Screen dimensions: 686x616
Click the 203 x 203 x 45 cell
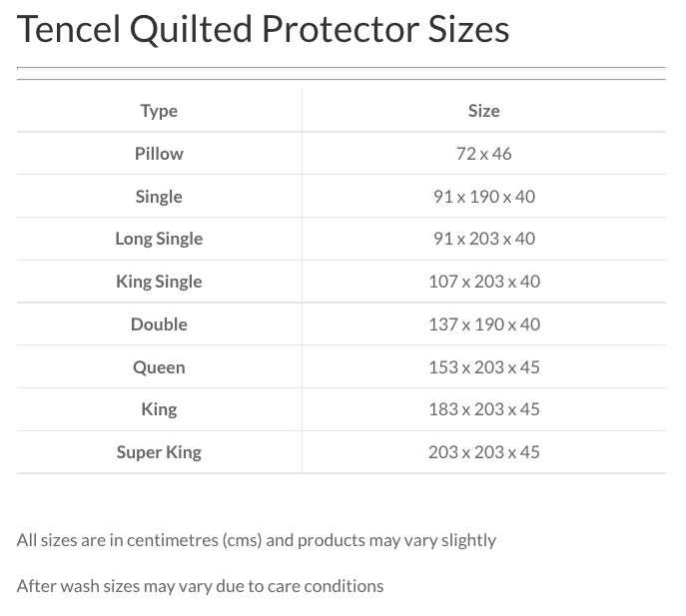(x=483, y=452)
